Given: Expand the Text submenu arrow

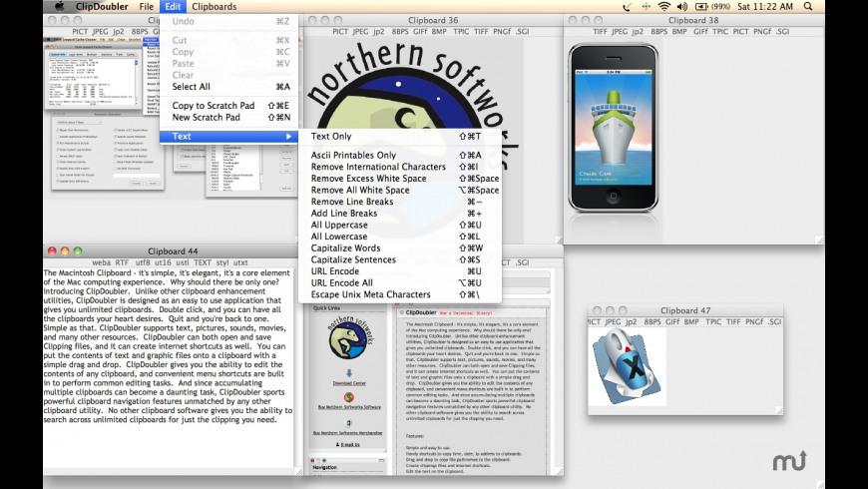Looking at the screenshot, I should [x=288, y=137].
